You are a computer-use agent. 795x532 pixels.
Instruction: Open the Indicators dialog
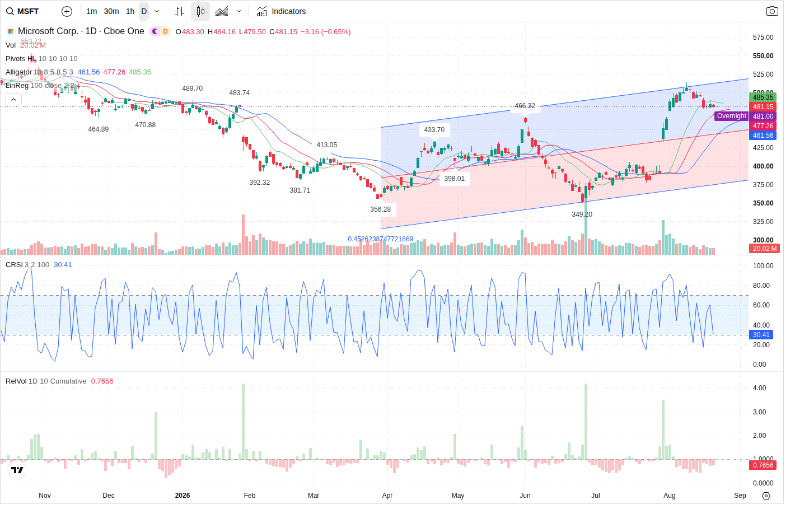281,11
